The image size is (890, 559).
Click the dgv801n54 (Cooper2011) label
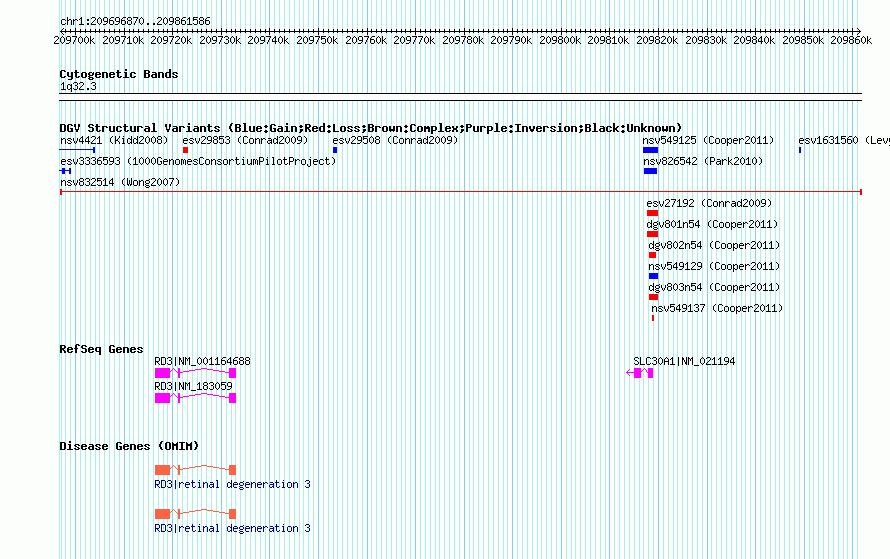click(x=712, y=224)
